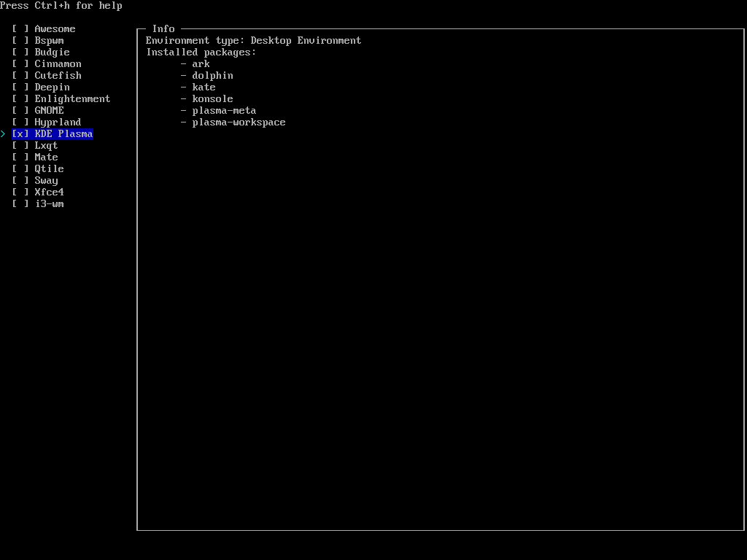Click the Lxqt list entry label

click(x=46, y=146)
